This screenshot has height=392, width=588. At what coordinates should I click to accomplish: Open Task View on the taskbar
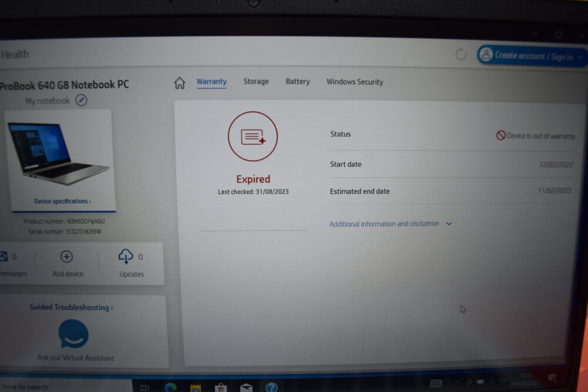145,388
